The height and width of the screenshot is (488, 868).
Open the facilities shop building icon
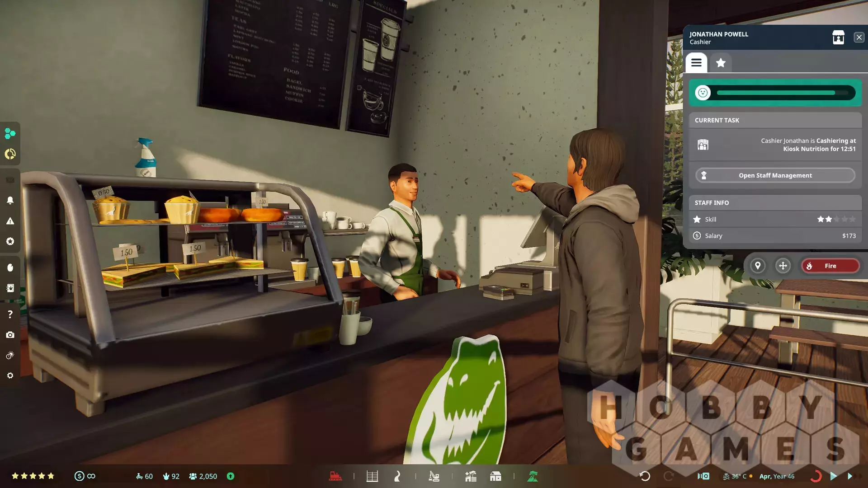pyautogui.click(x=495, y=476)
